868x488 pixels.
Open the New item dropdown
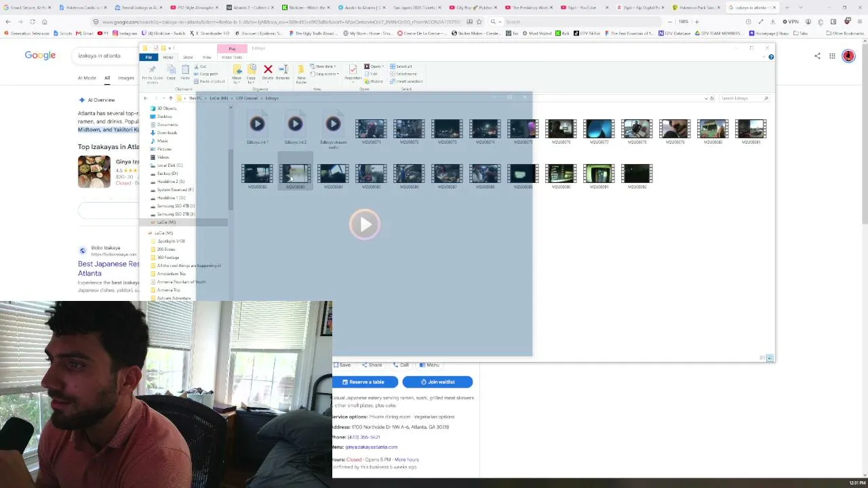[323, 66]
